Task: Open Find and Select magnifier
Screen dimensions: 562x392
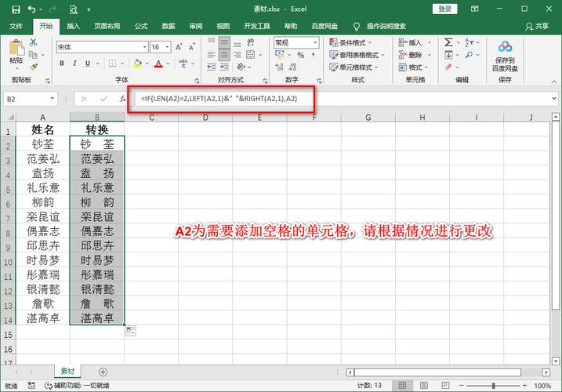Action: click(470, 55)
